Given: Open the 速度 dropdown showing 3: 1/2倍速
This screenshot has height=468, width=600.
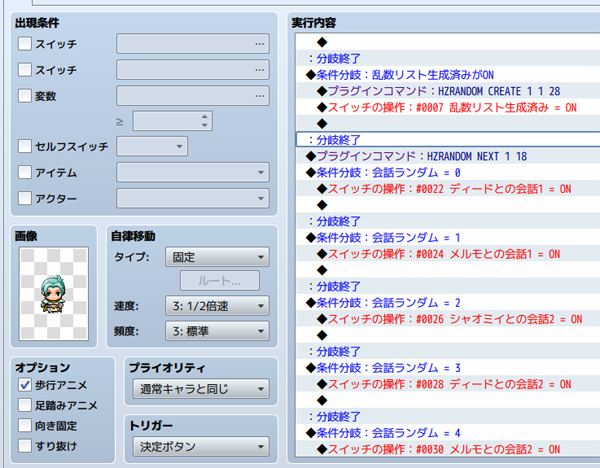Looking at the screenshot, I should tap(217, 306).
